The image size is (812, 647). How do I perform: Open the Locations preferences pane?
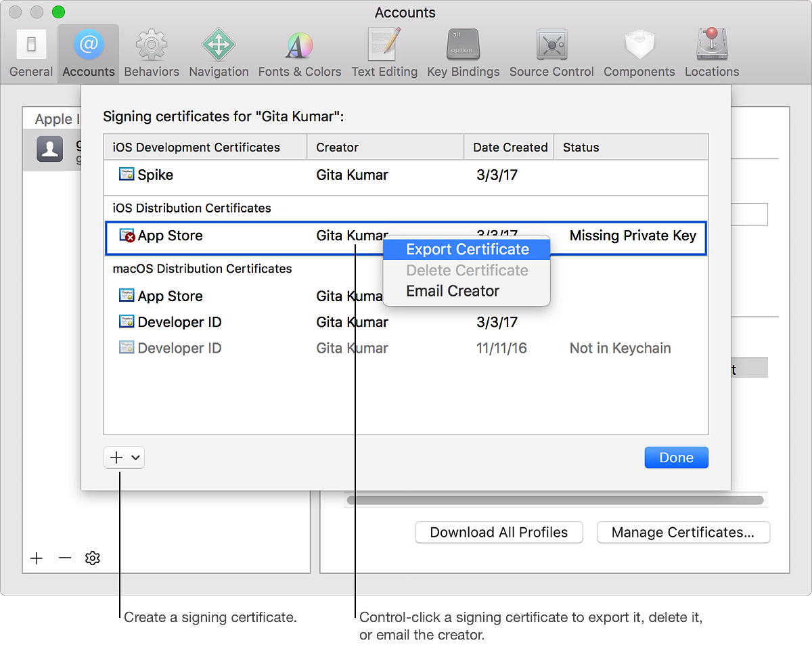click(712, 53)
